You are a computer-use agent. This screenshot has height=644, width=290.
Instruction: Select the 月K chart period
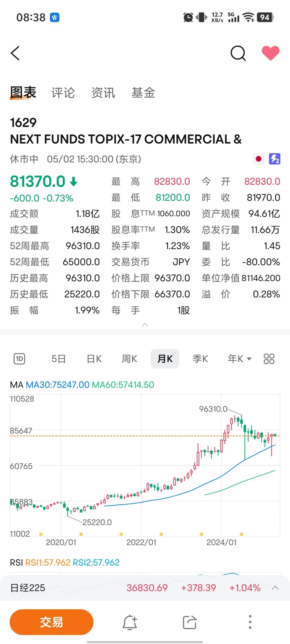165,359
